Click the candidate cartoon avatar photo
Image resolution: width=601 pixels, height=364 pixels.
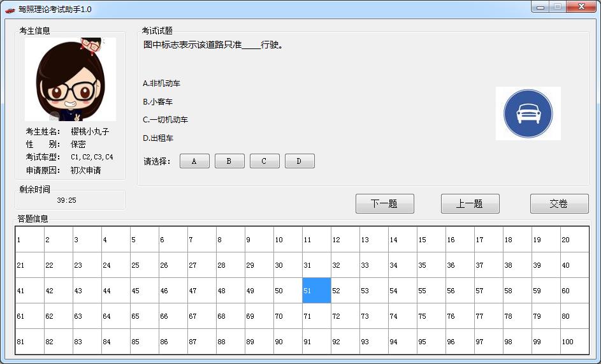pos(70,79)
